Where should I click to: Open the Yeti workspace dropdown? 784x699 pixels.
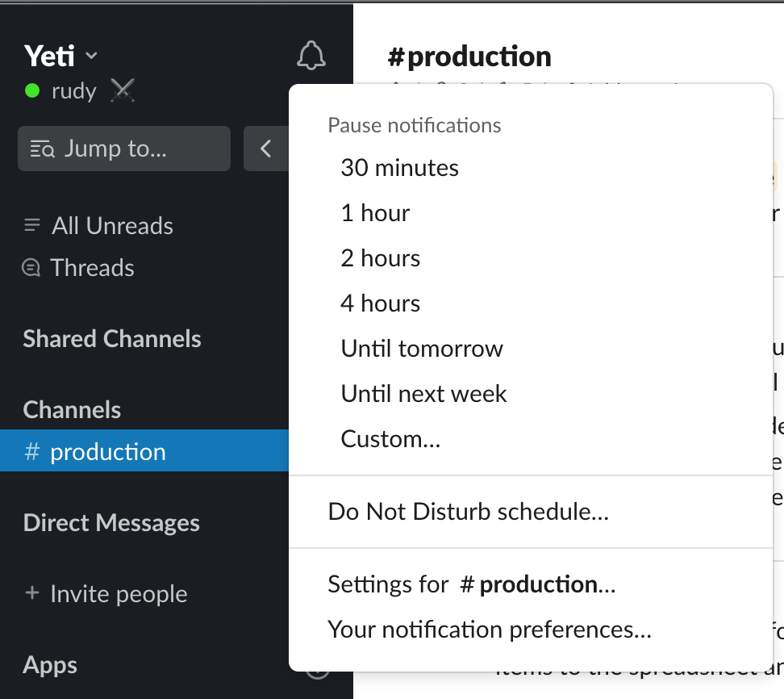(x=60, y=56)
